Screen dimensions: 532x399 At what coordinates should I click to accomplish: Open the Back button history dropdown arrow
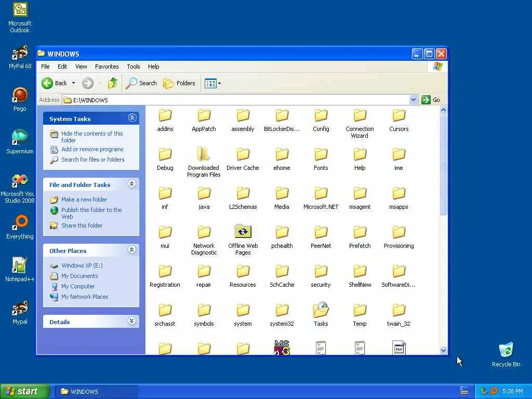coord(73,83)
